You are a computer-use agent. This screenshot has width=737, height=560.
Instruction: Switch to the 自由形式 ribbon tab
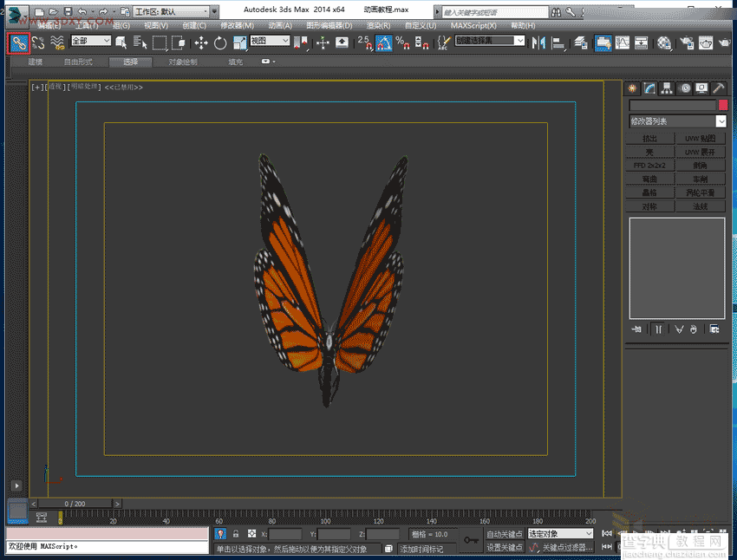(78, 62)
